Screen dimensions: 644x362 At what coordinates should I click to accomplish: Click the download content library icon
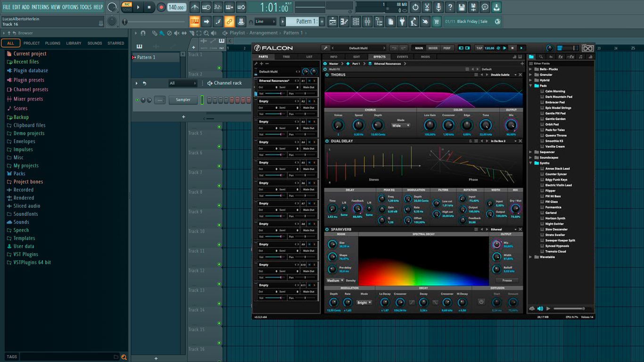[x=496, y=7]
